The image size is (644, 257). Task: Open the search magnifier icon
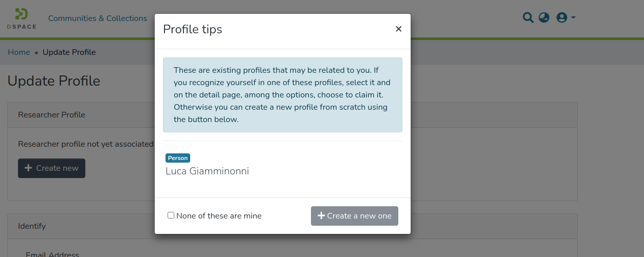tap(528, 18)
